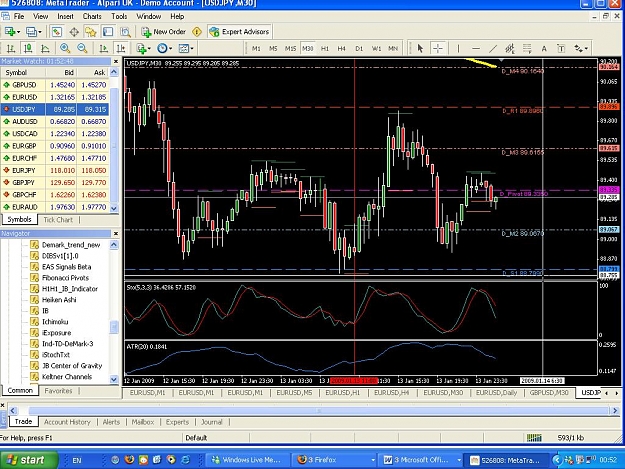Select the Keltner Channels indicator
The width and height of the screenshot is (625, 469).
click(x=67, y=377)
